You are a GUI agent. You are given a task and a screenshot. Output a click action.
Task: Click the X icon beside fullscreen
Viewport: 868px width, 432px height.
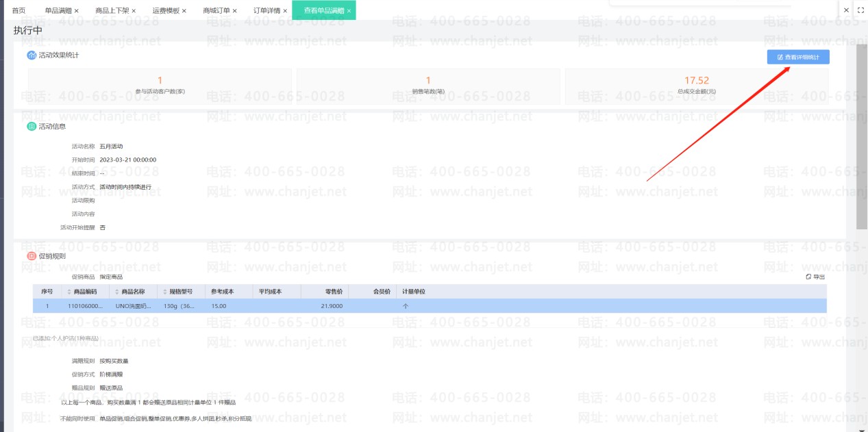point(846,10)
